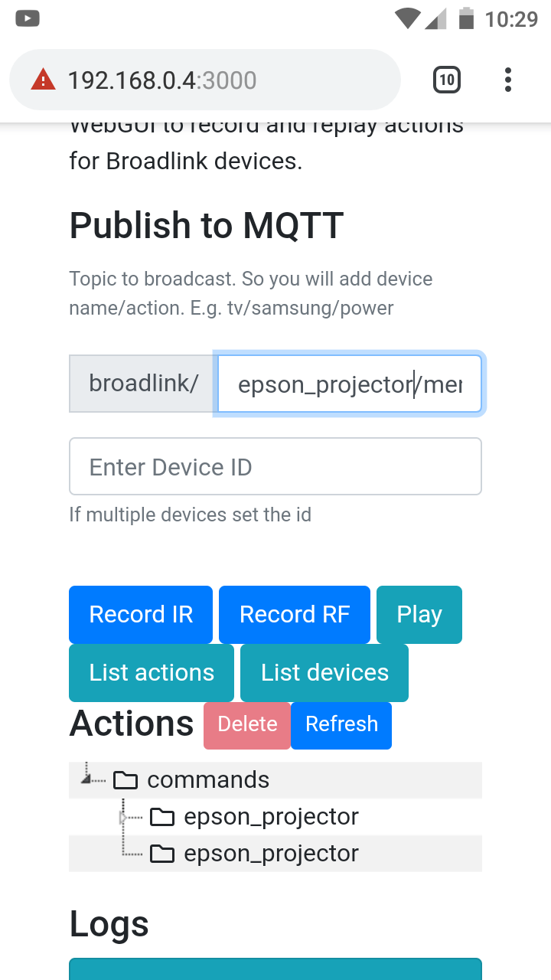The height and width of the screenshot is (980, 551).
Task: Open the tab switcher showing 10 tabs
Action: point(447,80)
